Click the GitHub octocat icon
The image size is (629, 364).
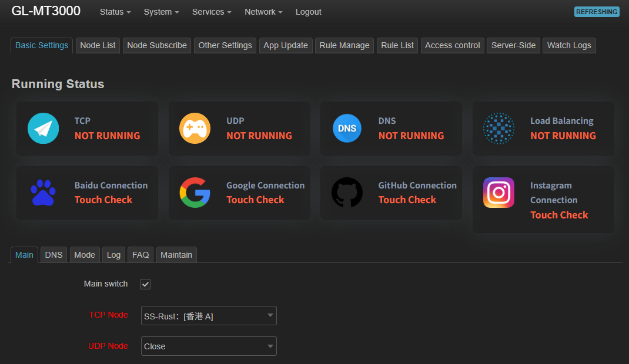coord(347,193)
